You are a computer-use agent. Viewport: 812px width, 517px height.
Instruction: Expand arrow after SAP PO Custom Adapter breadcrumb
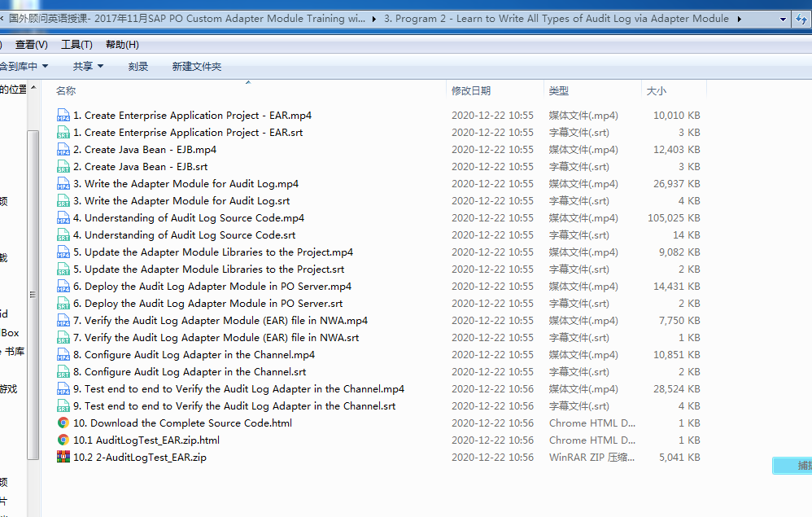pos(374,20)
